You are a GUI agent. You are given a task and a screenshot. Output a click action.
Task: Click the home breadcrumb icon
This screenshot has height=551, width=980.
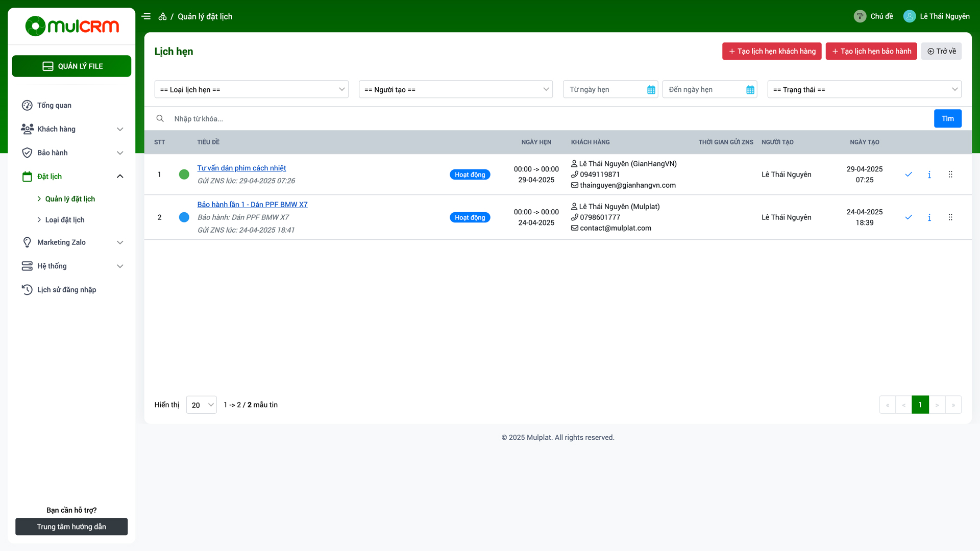pyautogui.click(x=162, y=16)
